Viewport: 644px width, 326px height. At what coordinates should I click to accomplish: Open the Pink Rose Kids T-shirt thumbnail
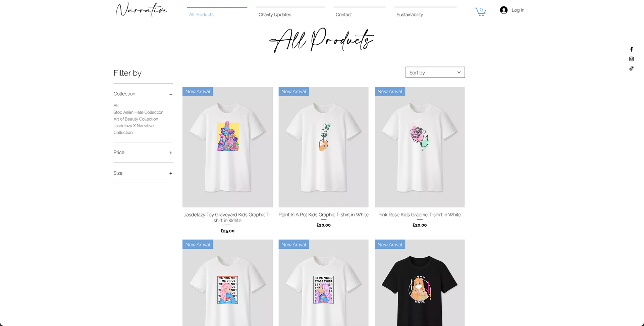point(420,147)
